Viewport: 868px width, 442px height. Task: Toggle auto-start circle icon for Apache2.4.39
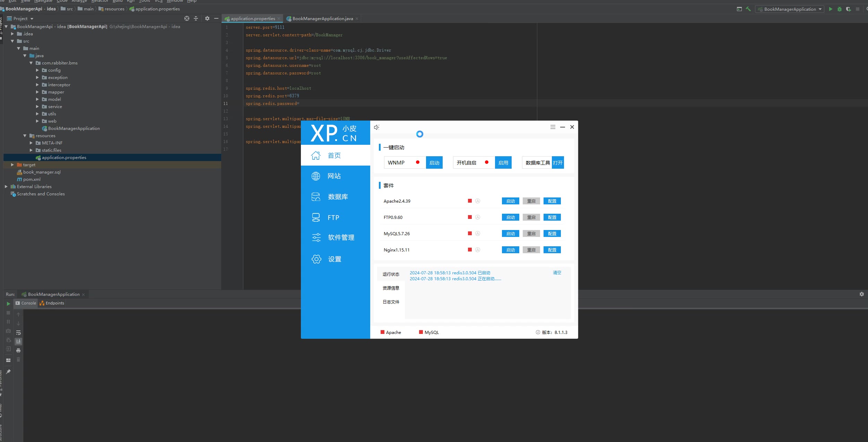478,201
